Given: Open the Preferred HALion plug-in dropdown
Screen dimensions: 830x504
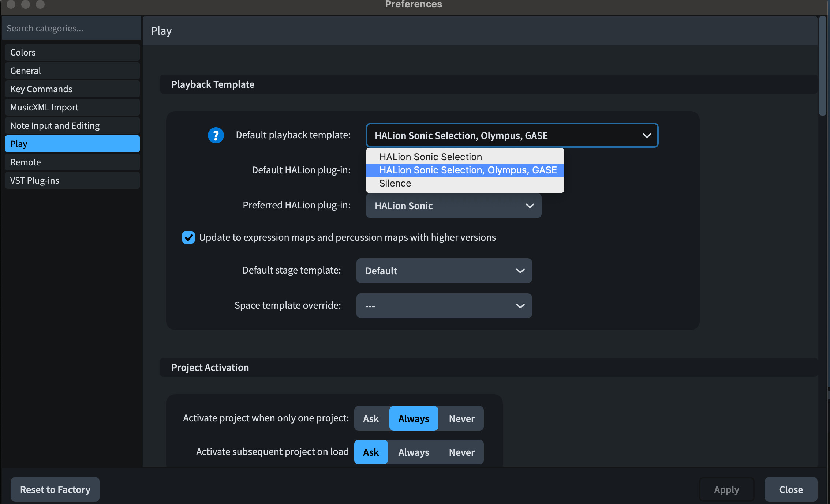Looking at the screenshot, I should pyautogui.click(x=453, y=206).
